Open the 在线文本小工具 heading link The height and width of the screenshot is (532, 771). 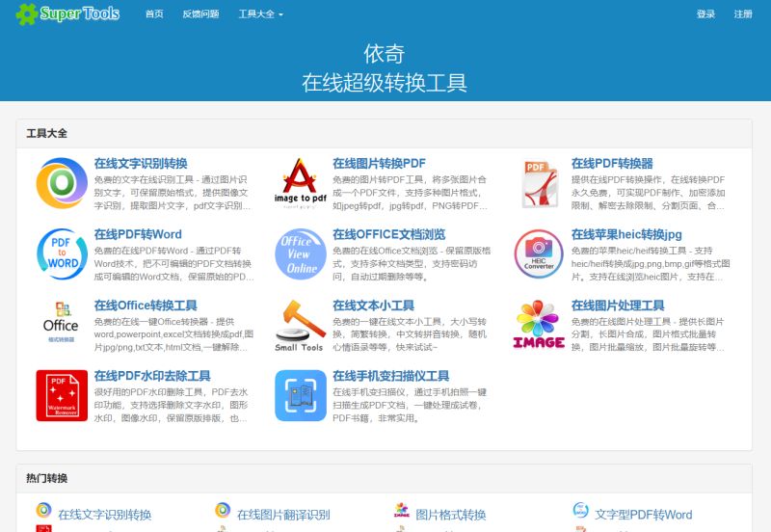tap(373, 306)
